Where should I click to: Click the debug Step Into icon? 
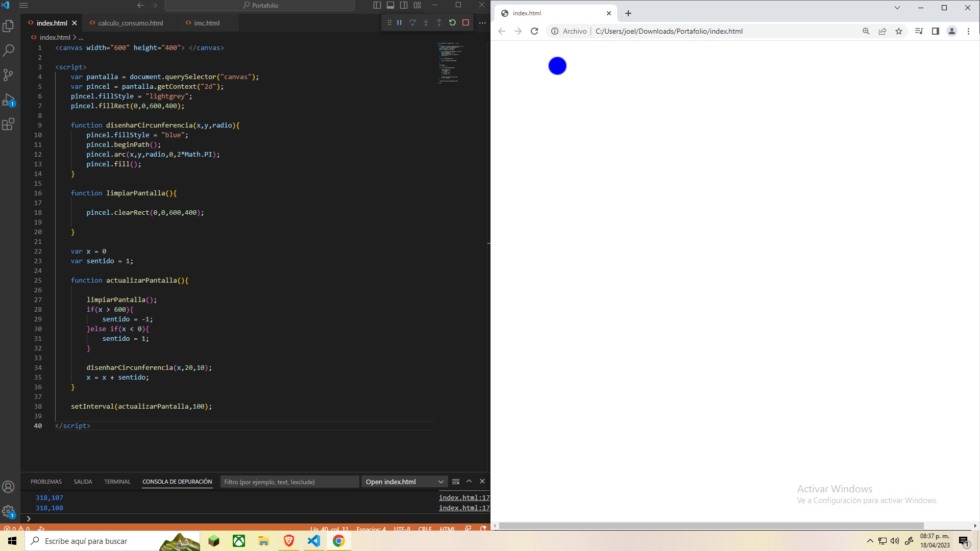point(426,22)
